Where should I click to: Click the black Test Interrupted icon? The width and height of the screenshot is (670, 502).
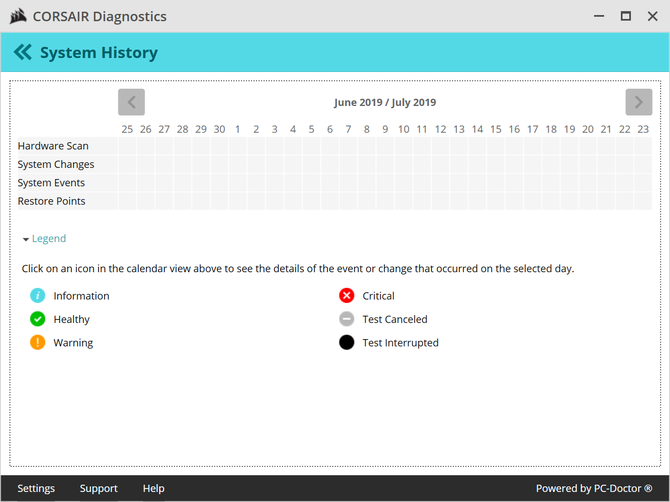click(x=347, y=342)
